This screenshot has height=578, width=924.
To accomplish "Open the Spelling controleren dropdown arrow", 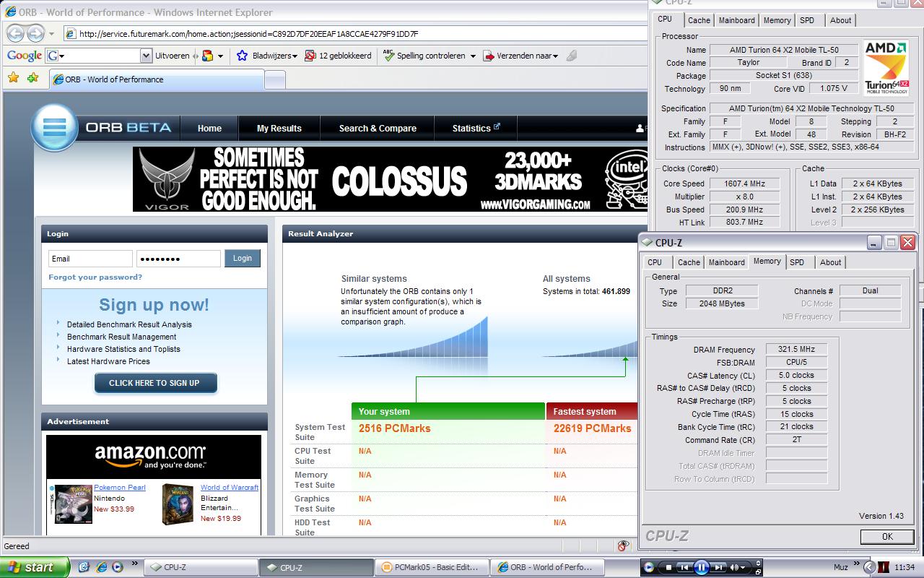I will [473, 56].
